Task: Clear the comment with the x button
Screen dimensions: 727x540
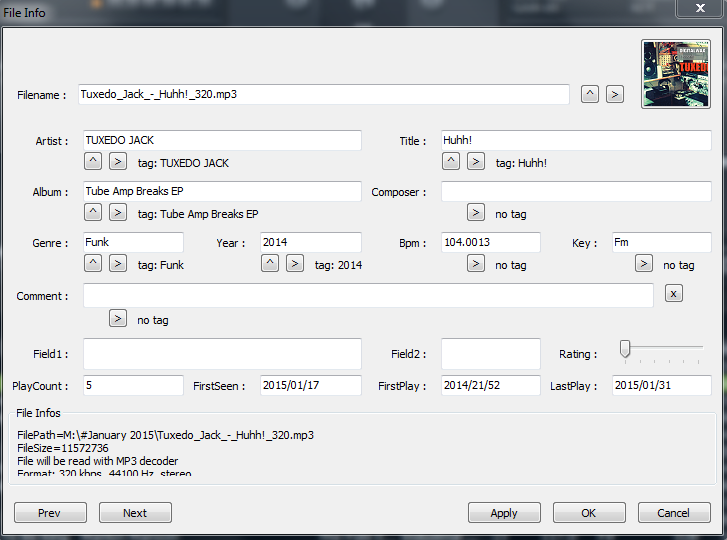Action: click(x=674, y=293)
